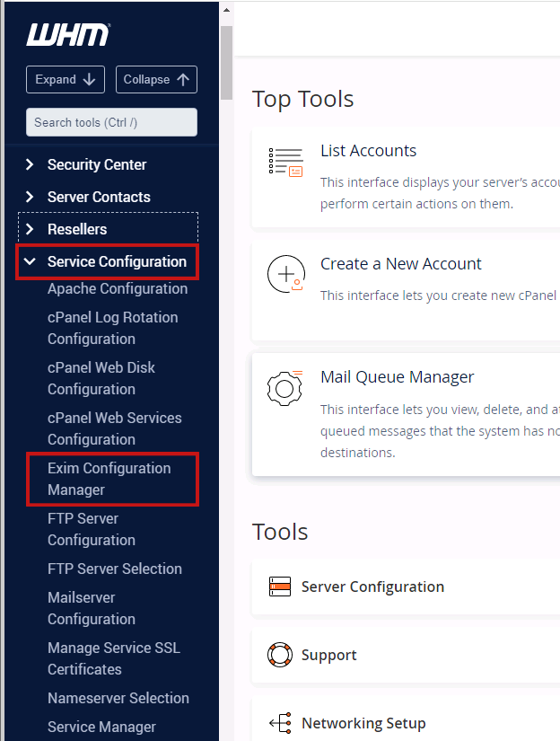The width and height of the screenshot is (560, 741).
Task: Open Mailserver Configuration
Action: 92,608
